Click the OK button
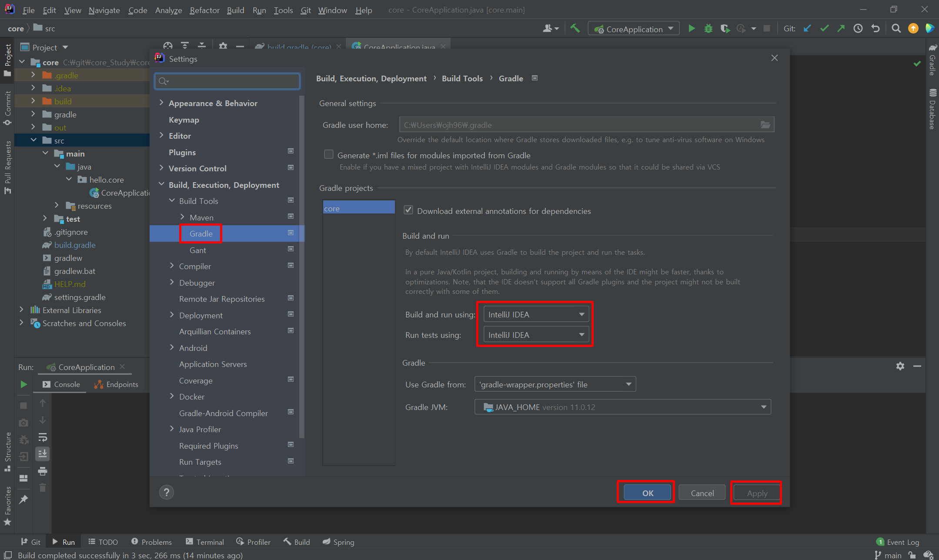 coord(647,493)
